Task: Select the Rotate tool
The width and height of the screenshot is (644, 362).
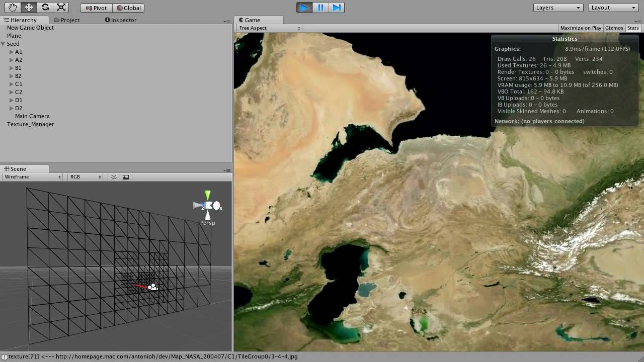Action: click(45, 7)
